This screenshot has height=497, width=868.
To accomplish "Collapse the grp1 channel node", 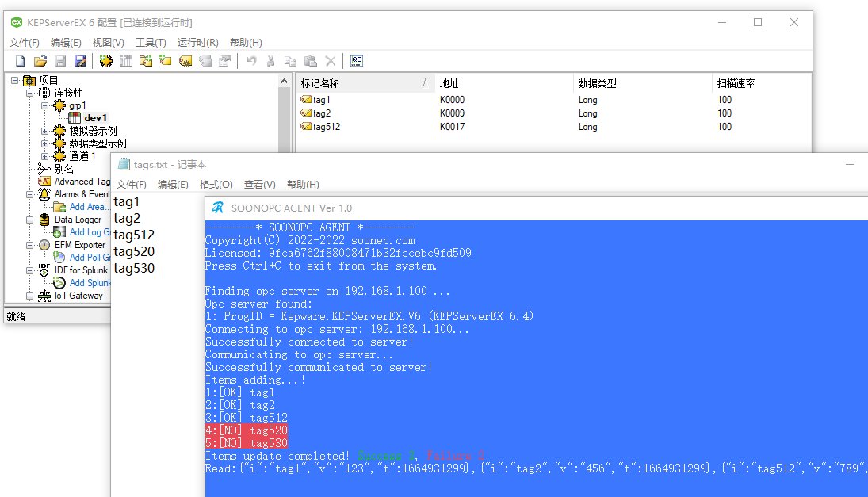I will [x=45, y=105].
